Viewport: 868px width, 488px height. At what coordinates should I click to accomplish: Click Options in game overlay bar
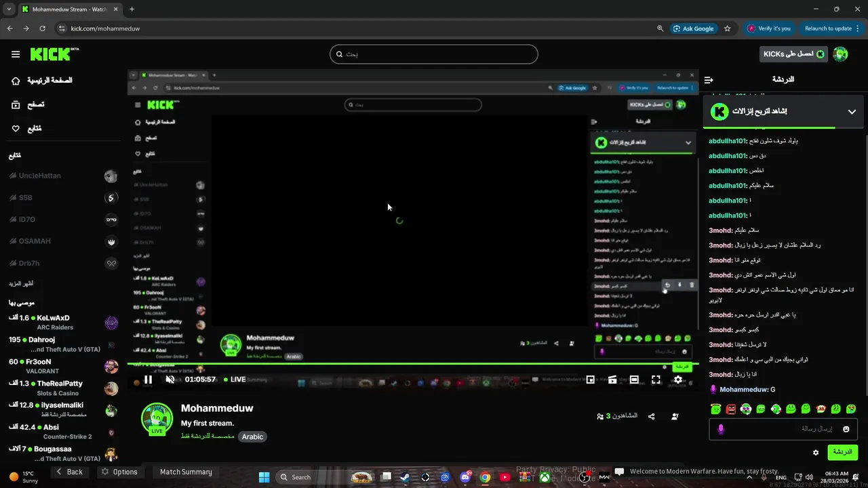[x=119, y=472]
